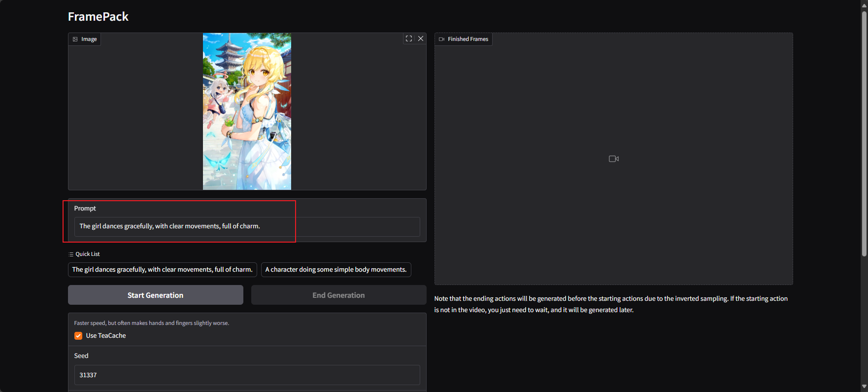Click the Image label icon
Screen dimensions: 868x392
pos(75,39)
